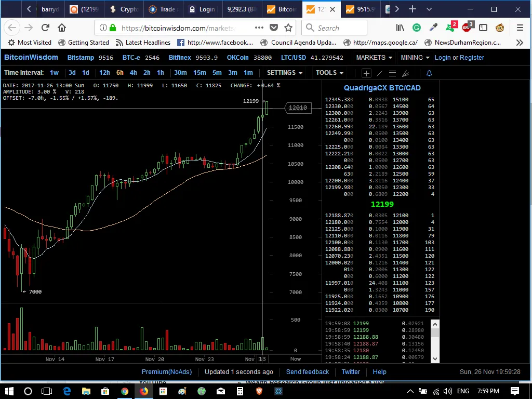Switch to the Trade tab

163,9
